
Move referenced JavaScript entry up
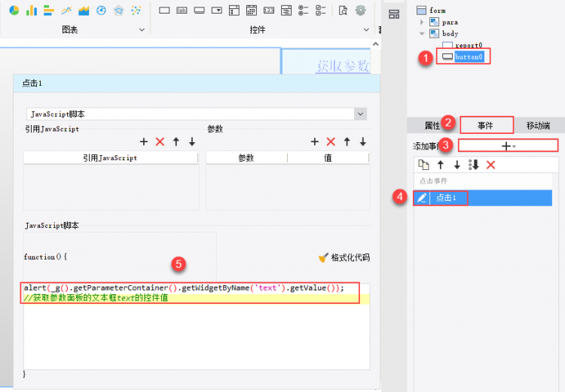(176, 141)
